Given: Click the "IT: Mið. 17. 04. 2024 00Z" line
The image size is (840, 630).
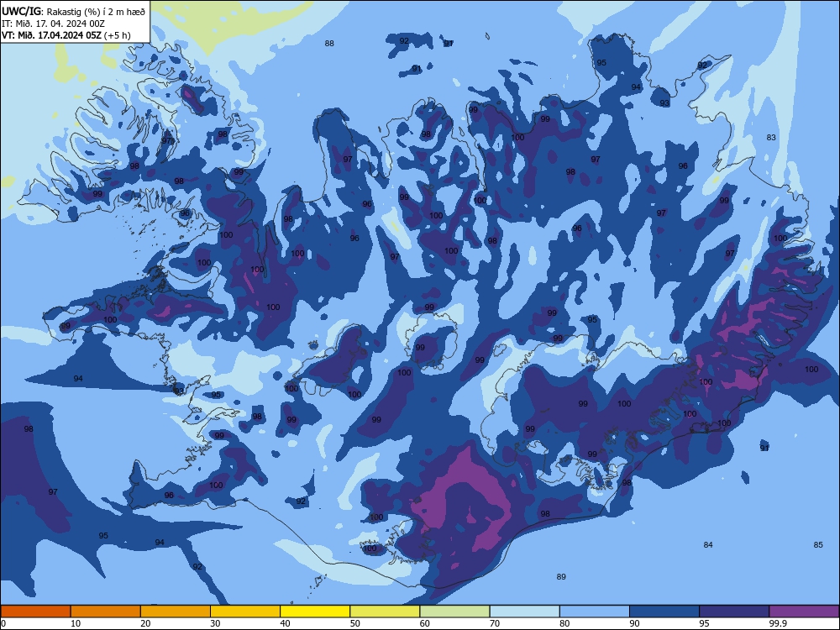Looking at the screenshot, I should click(53, 23).
